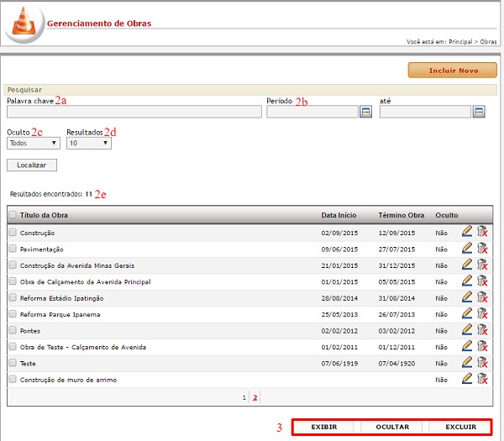
Task: Edit Obra de Teste - Calçamento de Avenida
Action: point(467,346)
